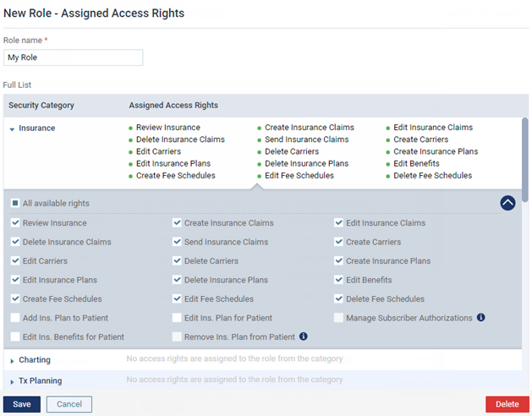This screenshot has height=416, width=532.
Task: Check Manage Subscriber Authorizations checkbox
Action: point(339,318)
